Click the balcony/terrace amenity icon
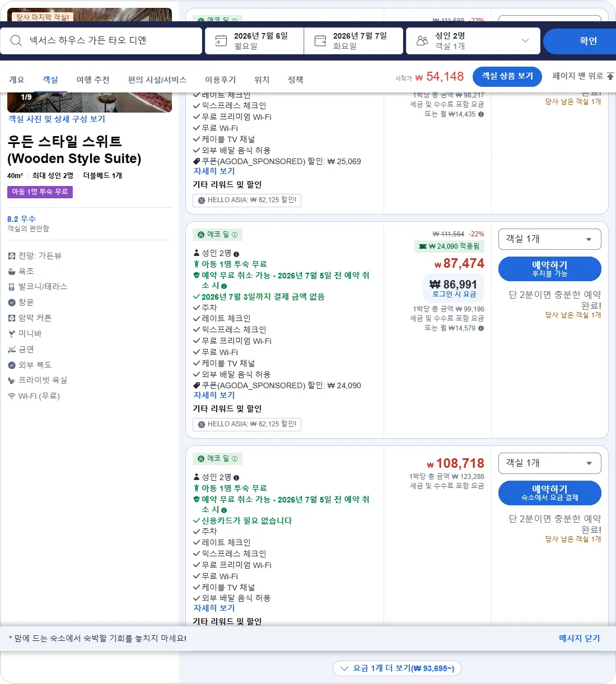Image resolution: width=616 pixels, height=684 pixels. coord(12,287)
